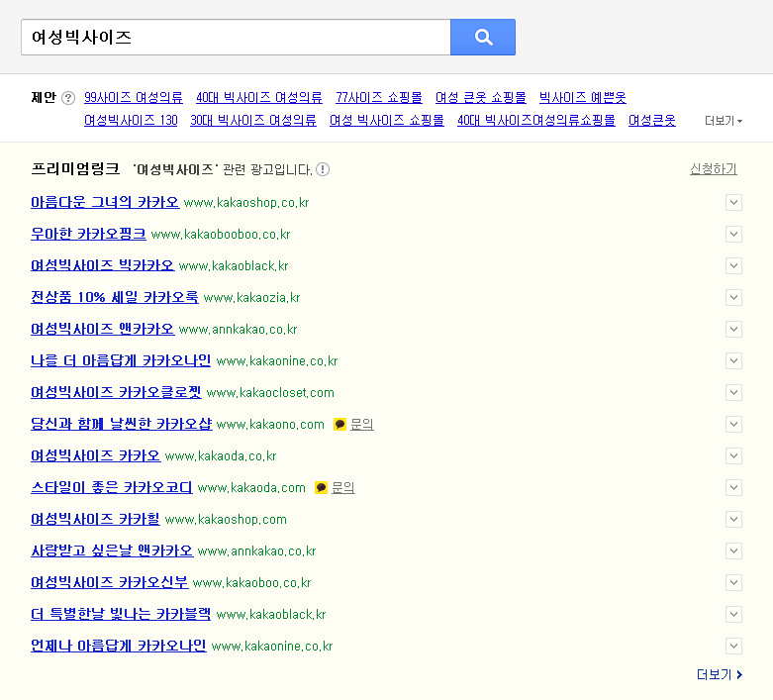Open suggestion 여성큰옷
773x700 pixels.
(651, 121)
